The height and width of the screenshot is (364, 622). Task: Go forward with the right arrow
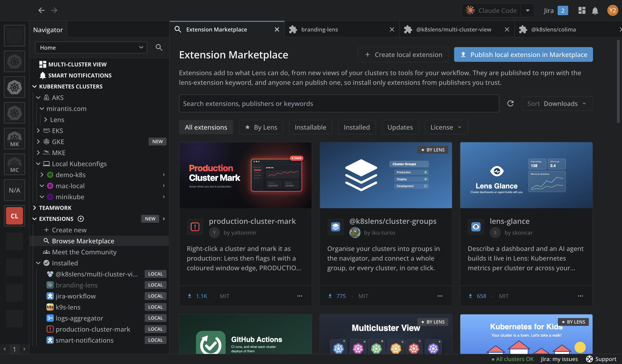point(54,10)
